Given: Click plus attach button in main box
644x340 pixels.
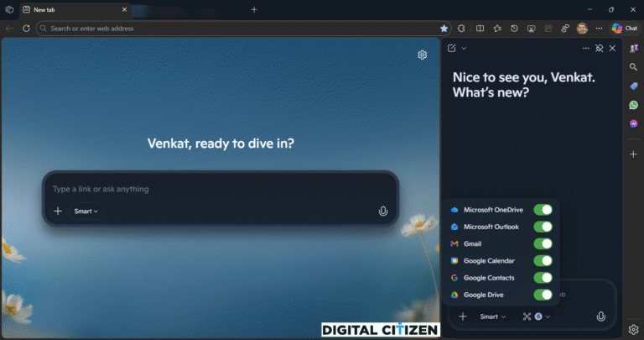Looking at the screenshot, I should pyautogui.click(x=58, y=211).
